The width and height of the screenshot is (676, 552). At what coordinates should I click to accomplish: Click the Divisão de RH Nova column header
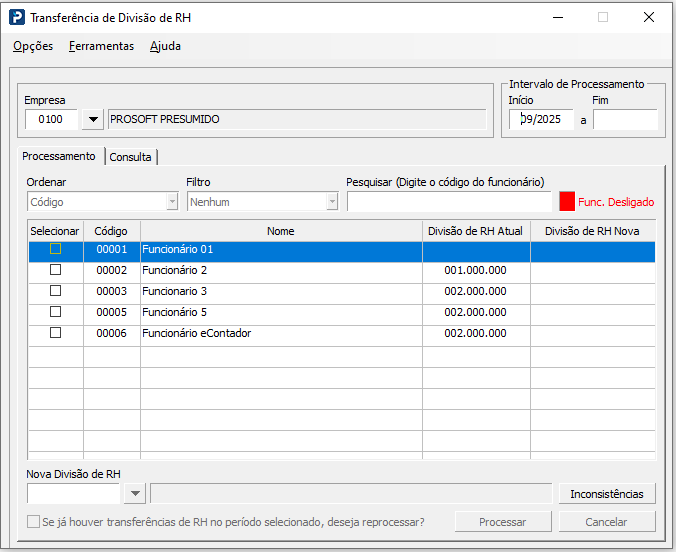click(592, 231)
